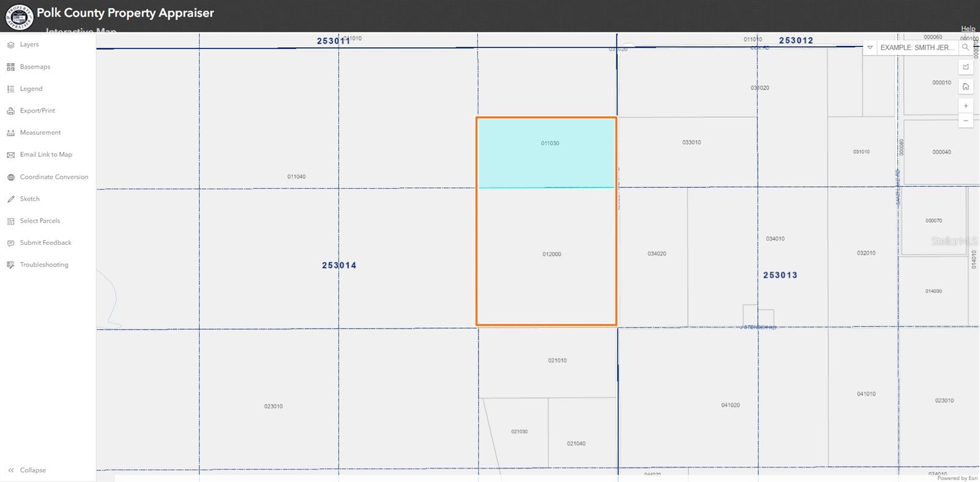Open the Basemaps gallery
Screen dimensions: 980x482
point(34,67)
